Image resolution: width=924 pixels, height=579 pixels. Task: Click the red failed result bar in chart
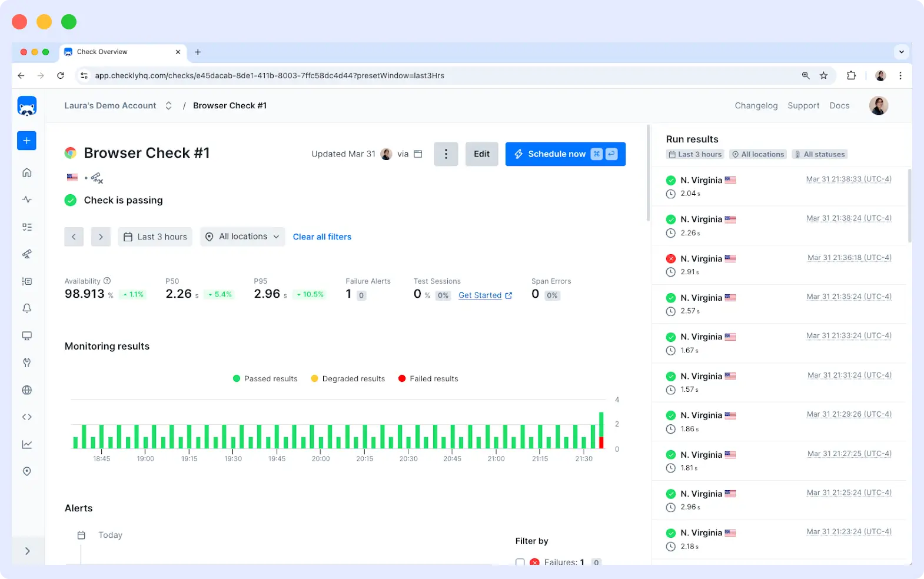click(x=601, y=442)
